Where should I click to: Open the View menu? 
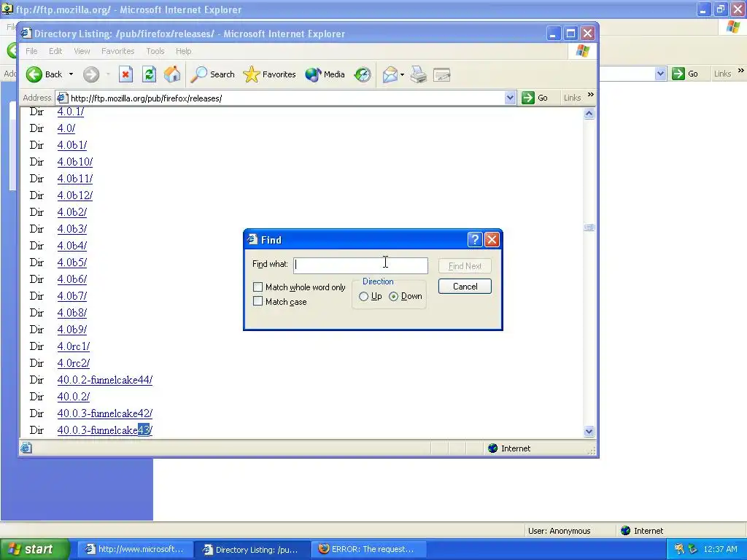[x=82, y=51]
